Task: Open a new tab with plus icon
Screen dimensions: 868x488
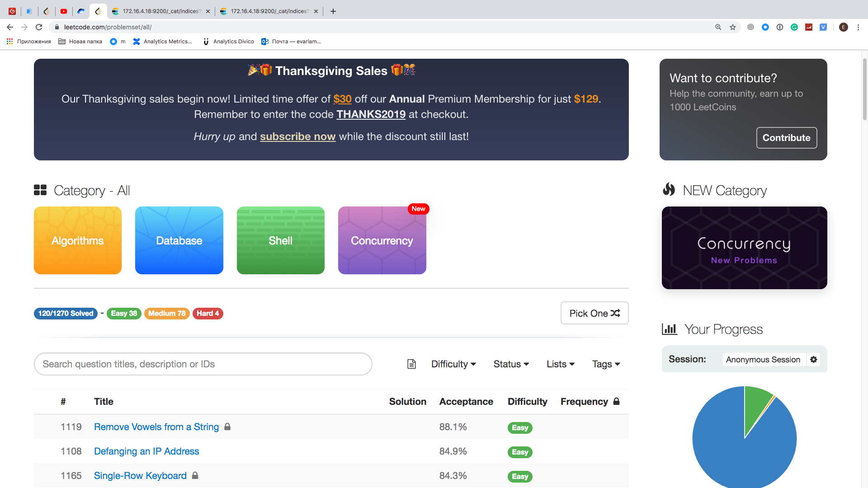Action: point(333,11)
